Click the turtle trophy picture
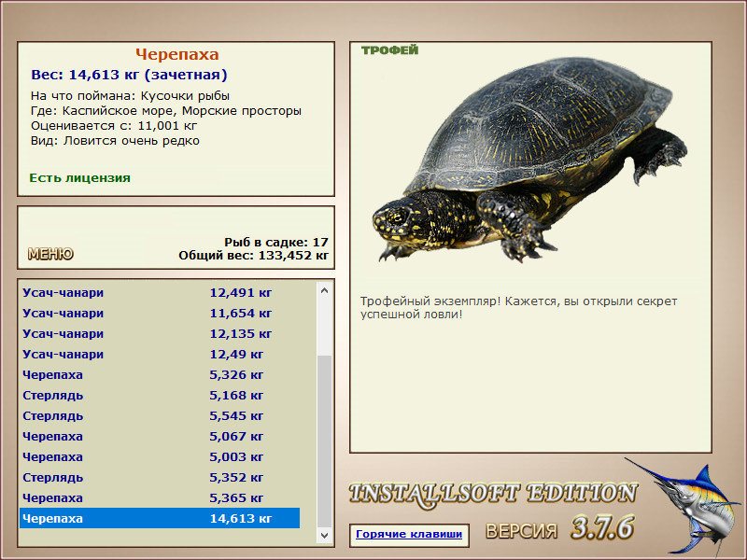This screenshot has width=747, height=560. point(529,160)
